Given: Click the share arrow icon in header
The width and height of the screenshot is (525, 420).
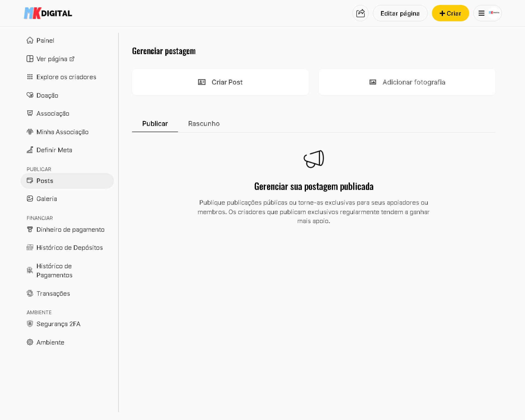Looking at the screenshot, I should click(x=360, y=13).
